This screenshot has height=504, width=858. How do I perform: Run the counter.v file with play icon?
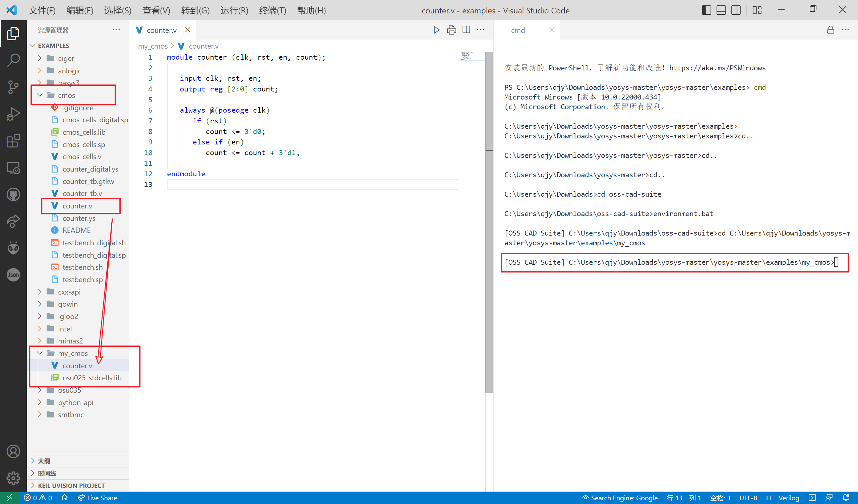436,30
